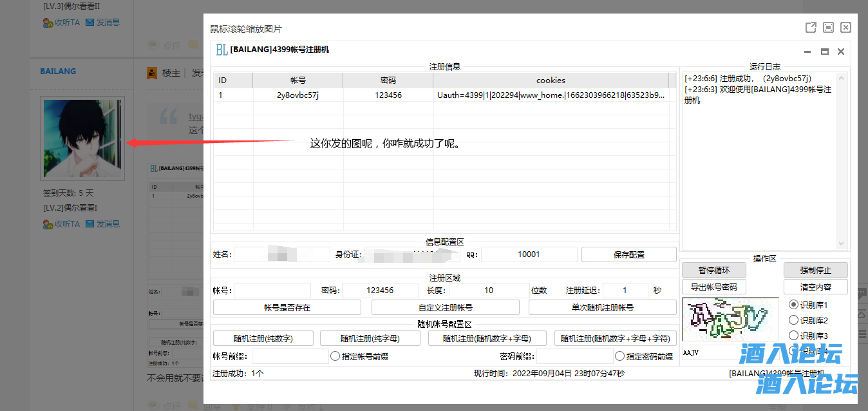Image resolution: width=868 pixels, height=411 pixels.
Task: Click the 点评 comment icon at the bottom
Action: pos(153,405)
